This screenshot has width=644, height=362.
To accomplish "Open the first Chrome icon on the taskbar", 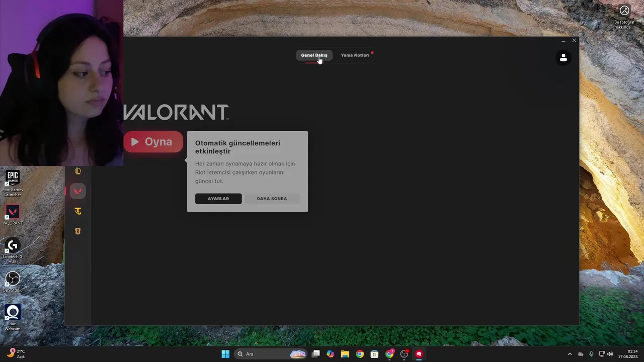I will [x=360, y=354].
